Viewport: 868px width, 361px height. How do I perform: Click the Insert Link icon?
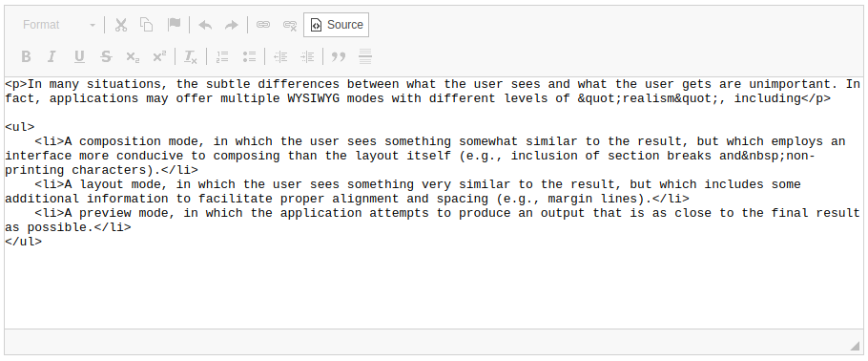pos(263,25)
